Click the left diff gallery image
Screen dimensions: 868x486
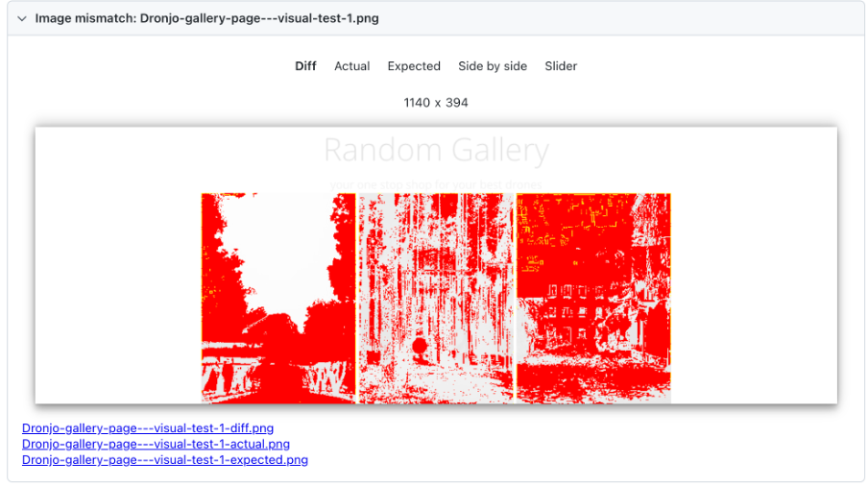278,298
